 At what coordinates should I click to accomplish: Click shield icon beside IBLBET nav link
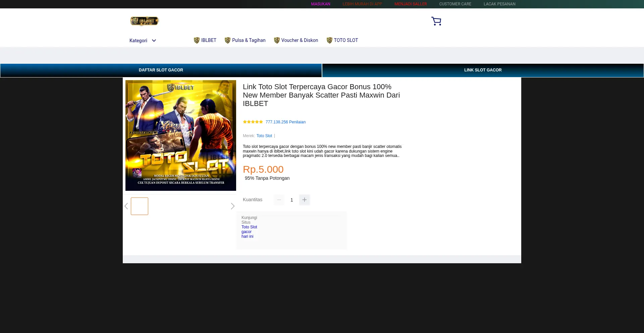click(197, 41)
